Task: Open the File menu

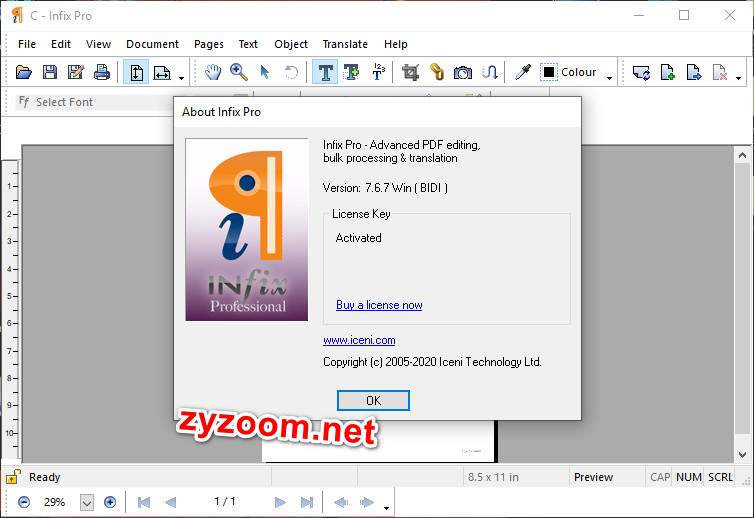Action: point(27,44)
